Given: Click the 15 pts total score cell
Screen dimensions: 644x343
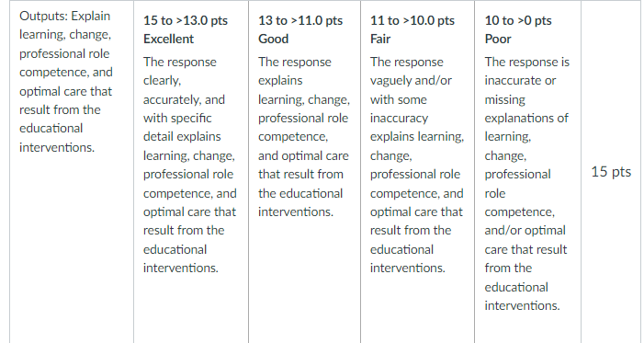Looking at the screenshot, I should point(611,172).
